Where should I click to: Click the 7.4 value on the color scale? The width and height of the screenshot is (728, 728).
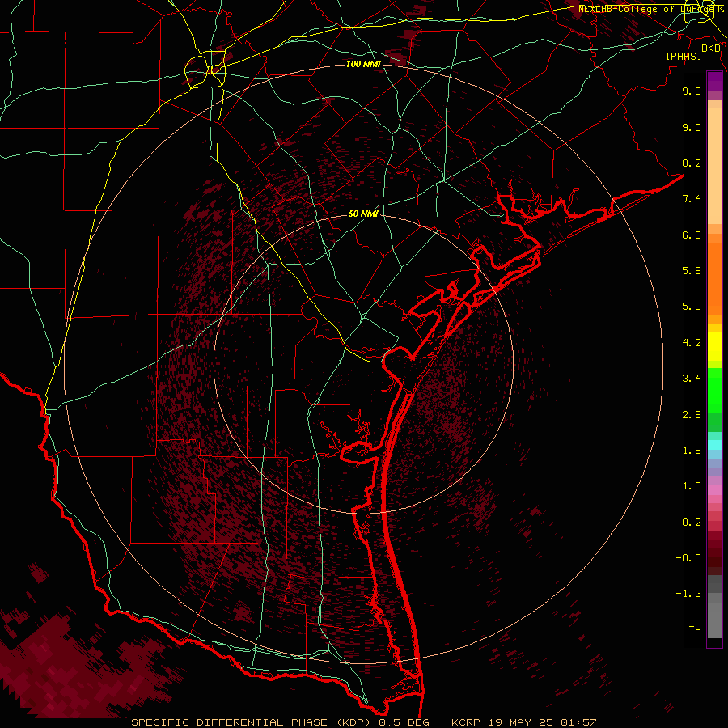coord(692,199)
